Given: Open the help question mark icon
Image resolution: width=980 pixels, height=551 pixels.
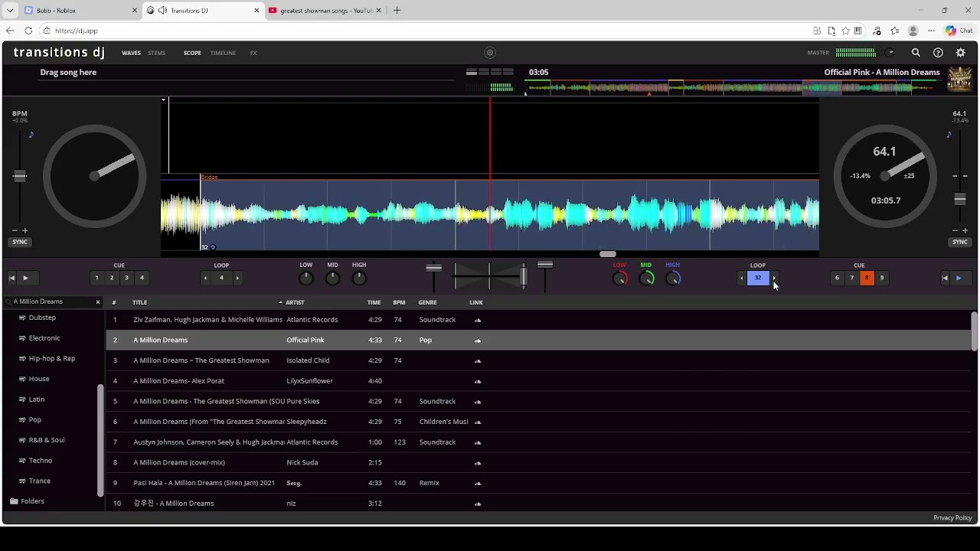Looking at the screenshot, I should click(x=938, y=53).
